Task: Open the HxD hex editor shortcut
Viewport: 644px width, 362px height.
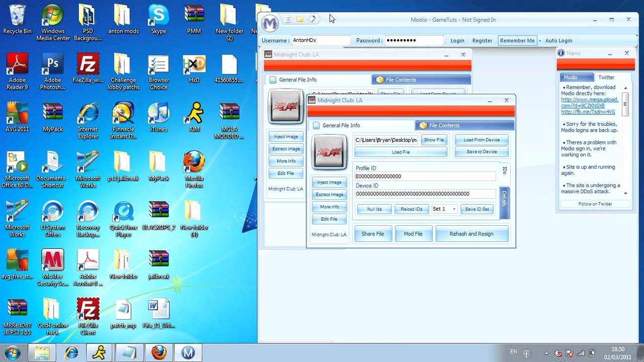Action: coord(194,68)
